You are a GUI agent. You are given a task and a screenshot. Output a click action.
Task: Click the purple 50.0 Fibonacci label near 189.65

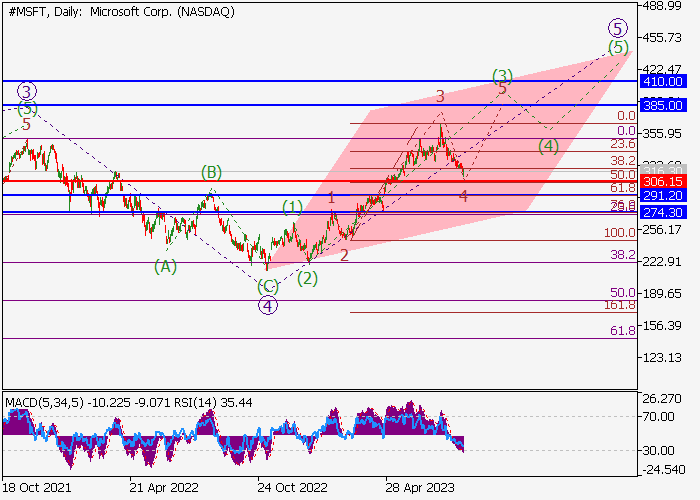(x=623, y=293)
